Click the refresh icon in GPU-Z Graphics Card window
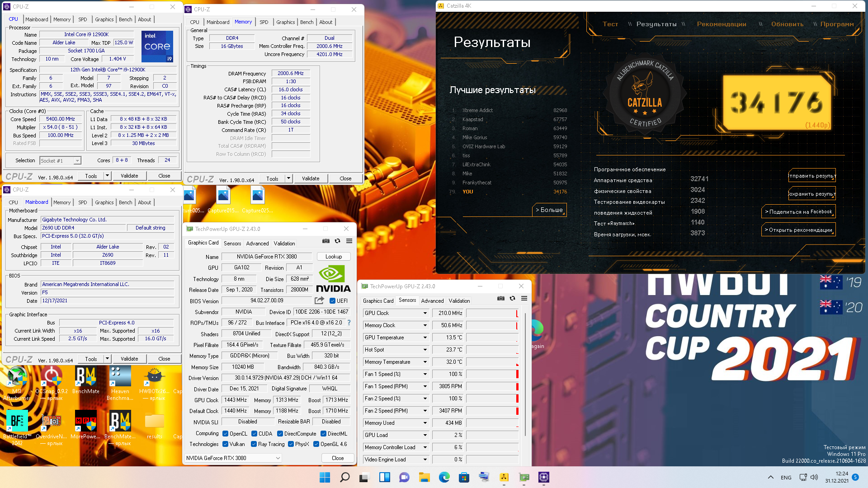This screenshot has height=488, width=868. click(x=337, y=241)
